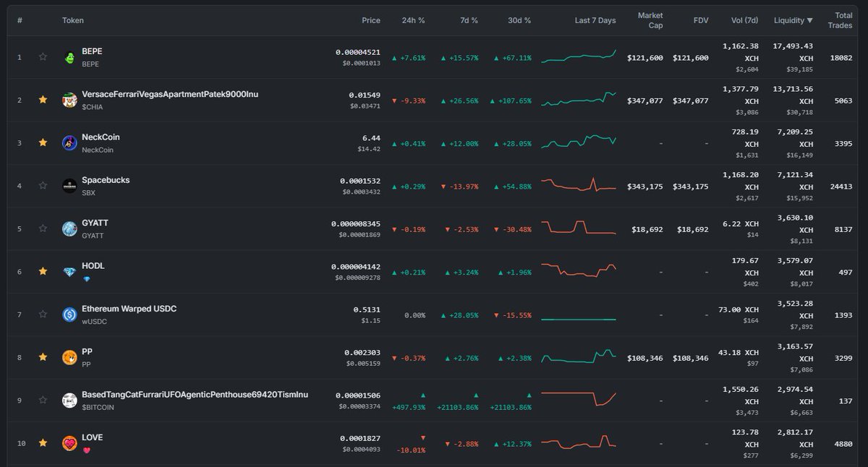Image resolution: width=868 pixels, height=467 pixels.
Task: Add GYATT to favorites star
Action: coord(43,228)
